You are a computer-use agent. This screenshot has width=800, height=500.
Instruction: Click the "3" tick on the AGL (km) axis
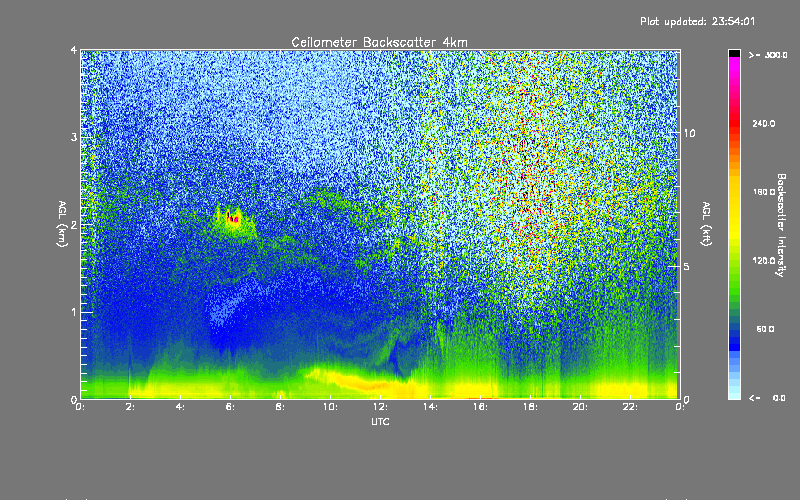pos(74,137)
